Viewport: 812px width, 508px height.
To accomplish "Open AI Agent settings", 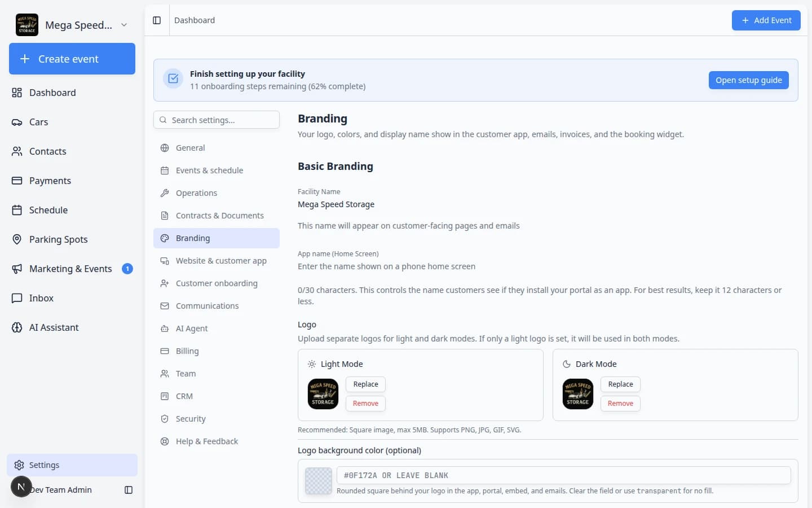I will pos(217,329).
